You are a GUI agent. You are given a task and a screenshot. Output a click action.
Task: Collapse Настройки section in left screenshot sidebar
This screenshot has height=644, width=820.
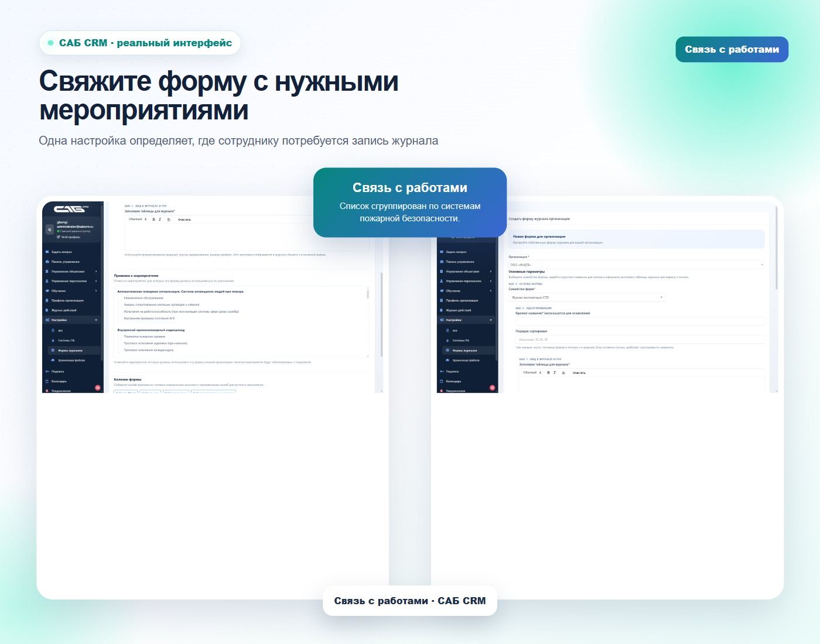click(72, 320)
